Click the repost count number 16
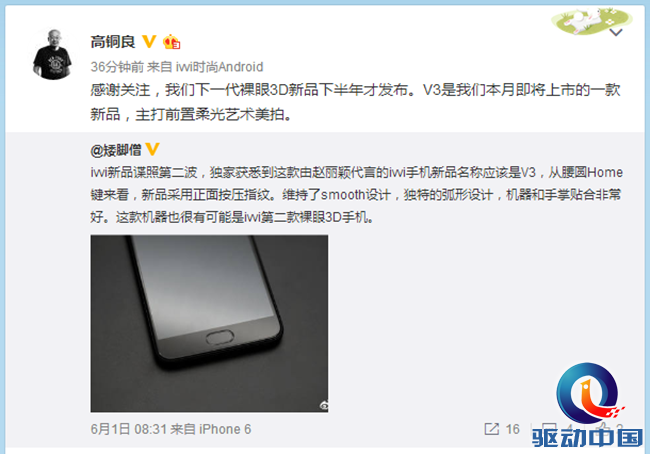Screen dimensions: 650x454 click(x=513, y=429)
